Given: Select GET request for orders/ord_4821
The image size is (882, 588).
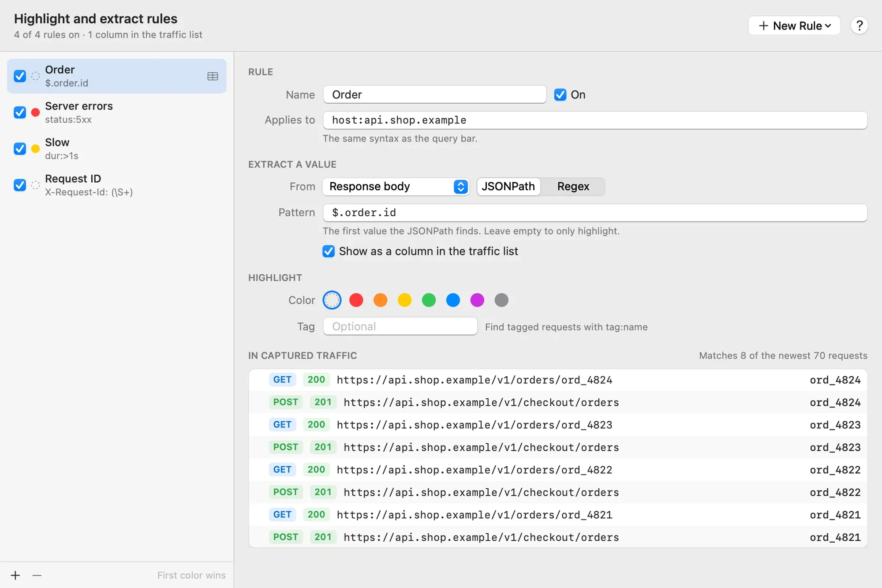Looking at the screenshot, I should 558,515.
